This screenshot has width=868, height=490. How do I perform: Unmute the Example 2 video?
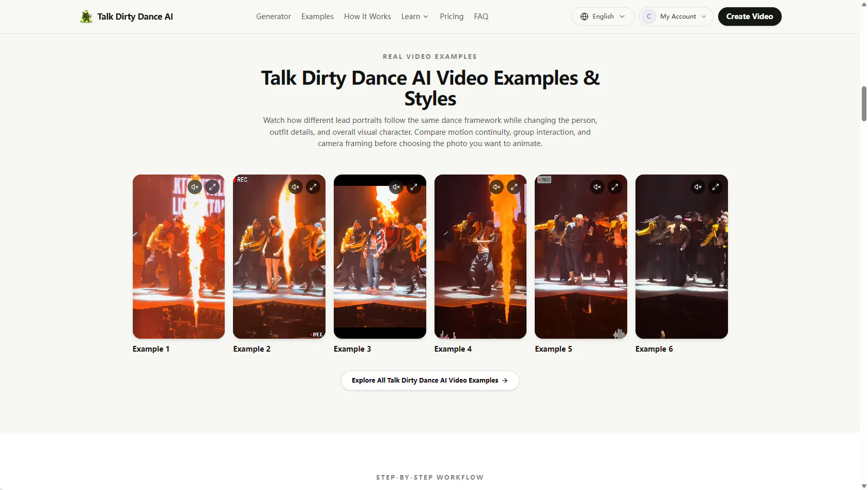296,187
